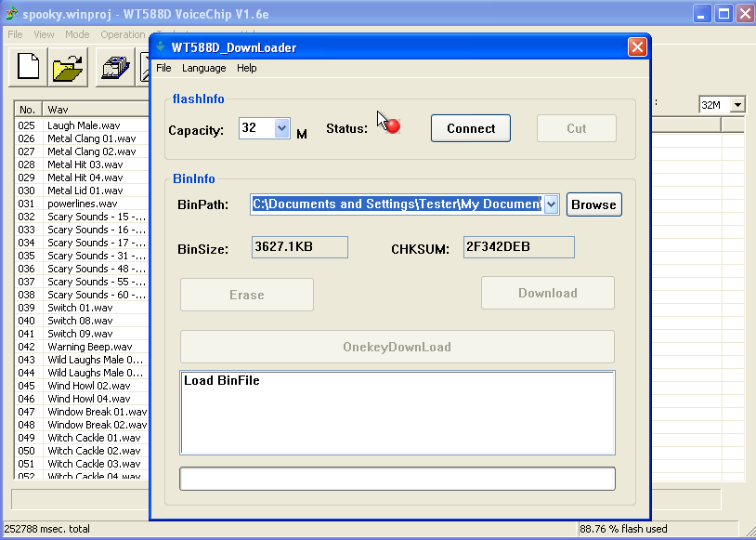Click the Wav column header
The image size is (756, 540).
pyautogui.click(x=93, y=110)
